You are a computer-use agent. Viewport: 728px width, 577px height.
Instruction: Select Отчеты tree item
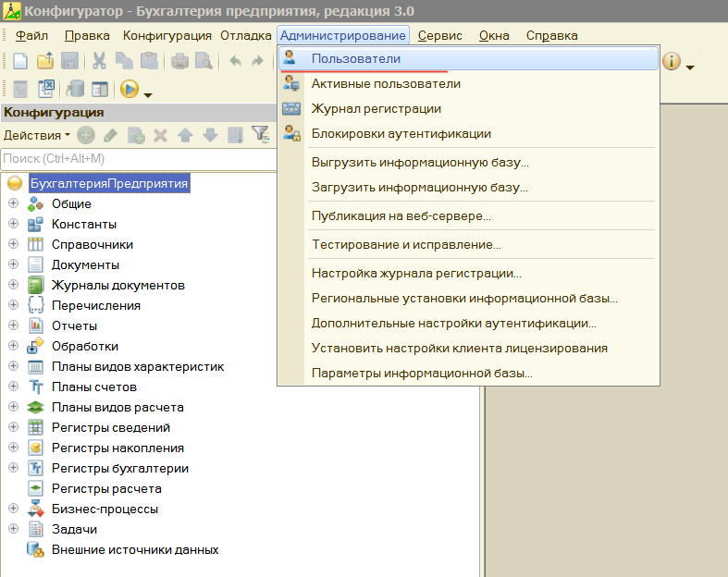click(74, 325)
